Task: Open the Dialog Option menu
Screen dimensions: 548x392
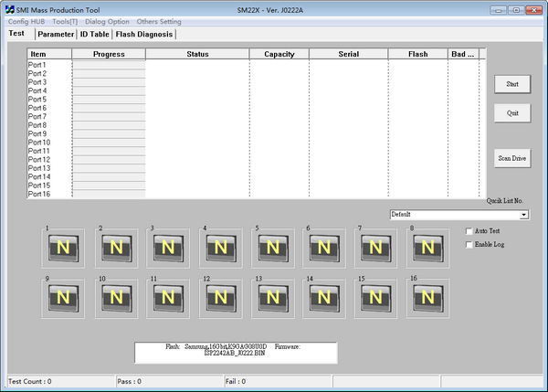Action: 107,21
